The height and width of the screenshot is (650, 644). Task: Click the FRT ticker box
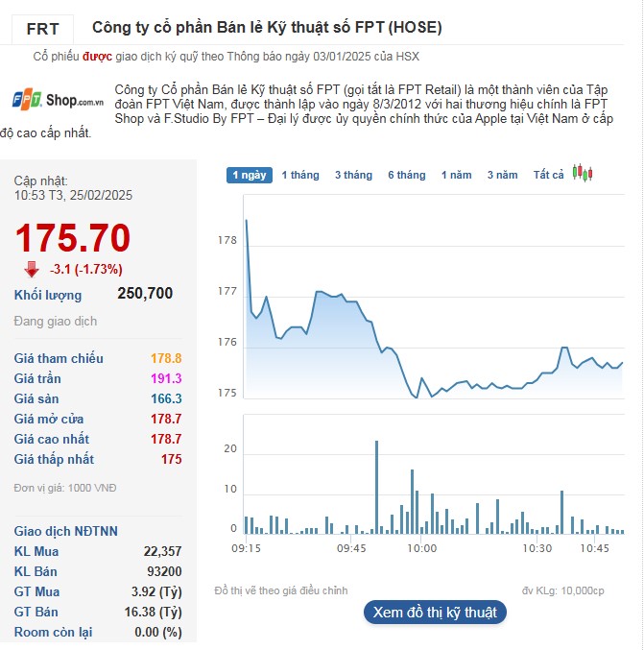[42, 29]
